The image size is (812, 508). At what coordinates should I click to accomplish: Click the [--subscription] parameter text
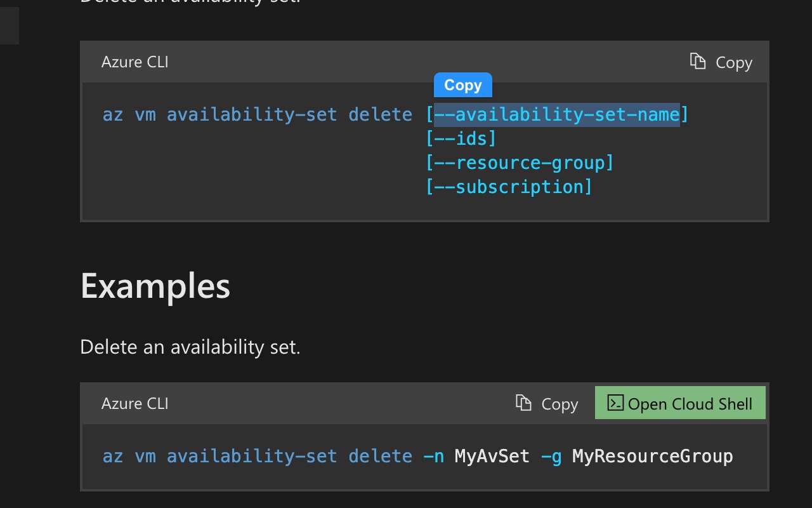point(509,187)
